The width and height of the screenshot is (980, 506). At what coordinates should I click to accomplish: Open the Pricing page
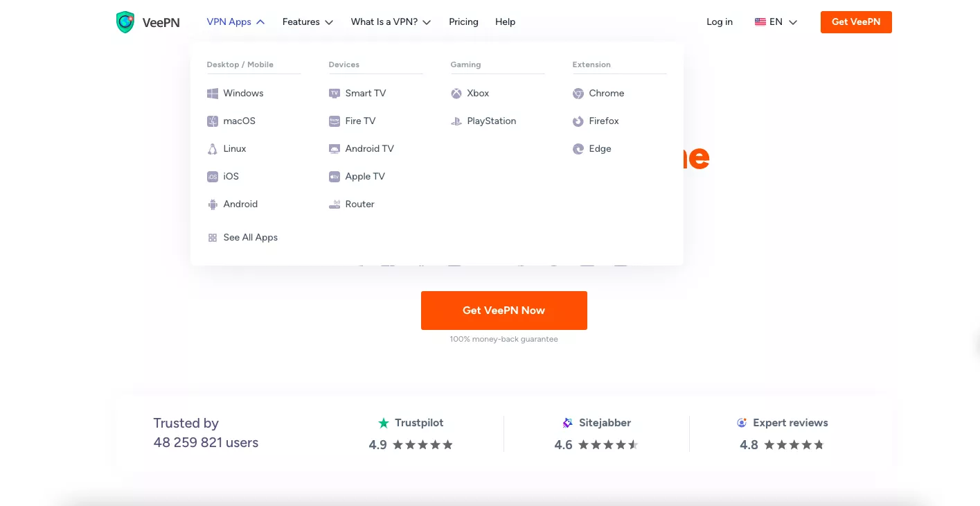click(x=463, y=22)
